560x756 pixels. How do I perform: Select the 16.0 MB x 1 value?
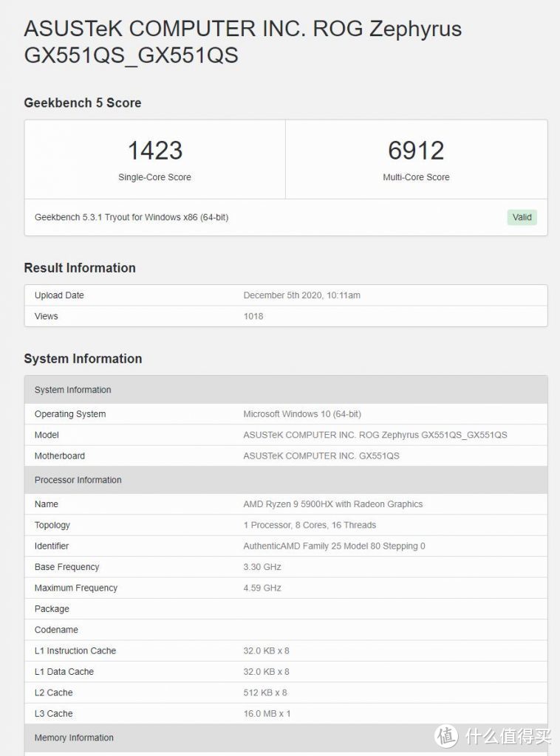(x=267, y=714)
